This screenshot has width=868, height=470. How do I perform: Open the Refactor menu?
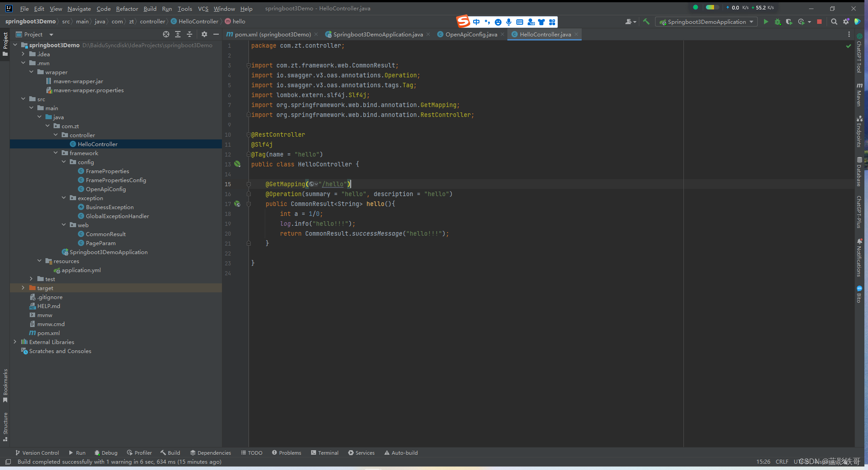(x=127, y=9)
